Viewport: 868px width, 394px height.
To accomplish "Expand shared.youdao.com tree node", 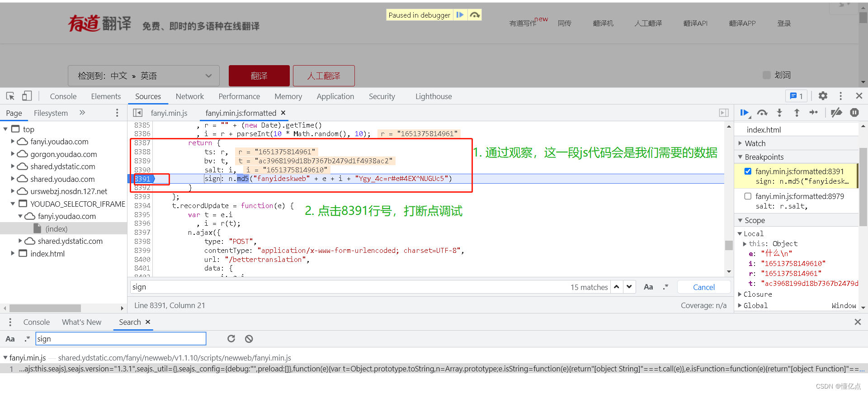I will [x=13, y=179].
